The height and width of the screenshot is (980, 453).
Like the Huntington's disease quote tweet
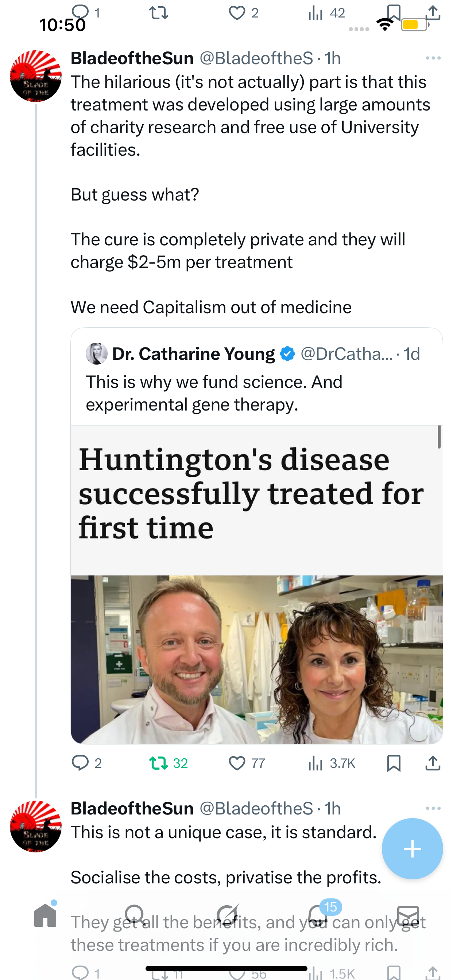pyautogui.click(x=237, y=763)
